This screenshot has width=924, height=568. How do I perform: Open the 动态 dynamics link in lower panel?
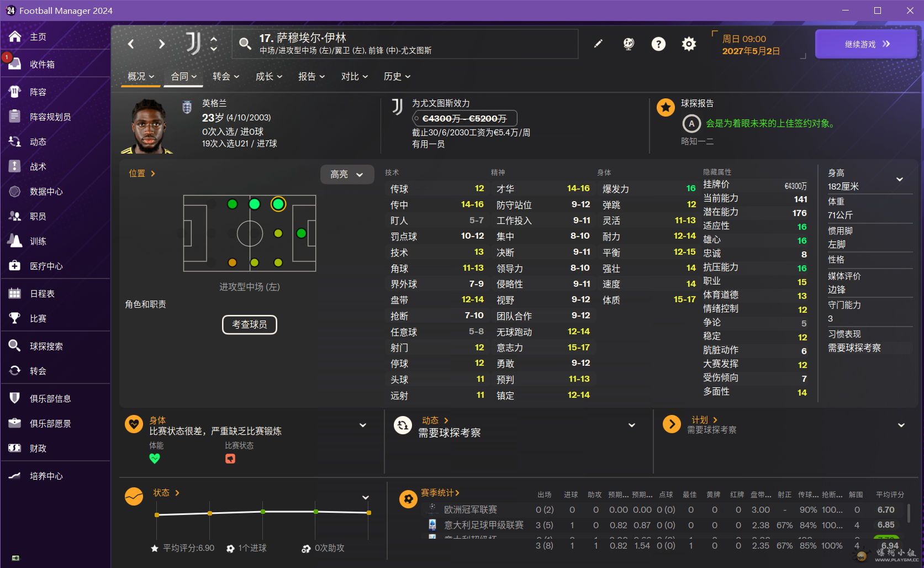(x=435, y=420)
